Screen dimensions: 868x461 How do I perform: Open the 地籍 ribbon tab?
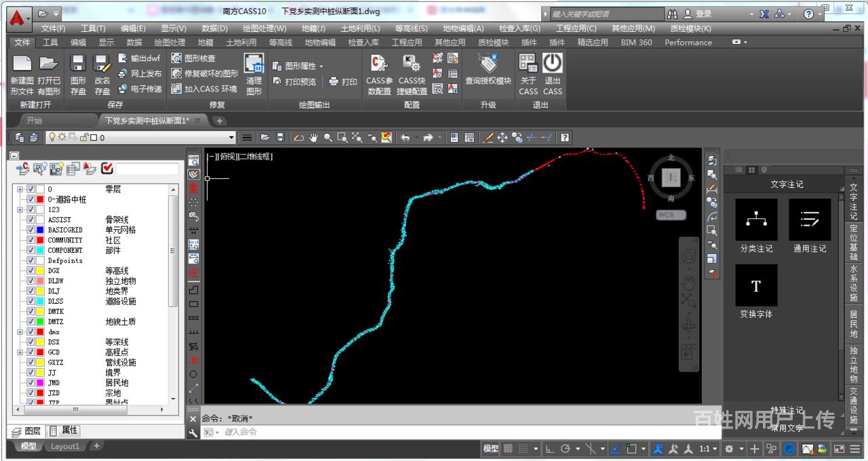205,42
